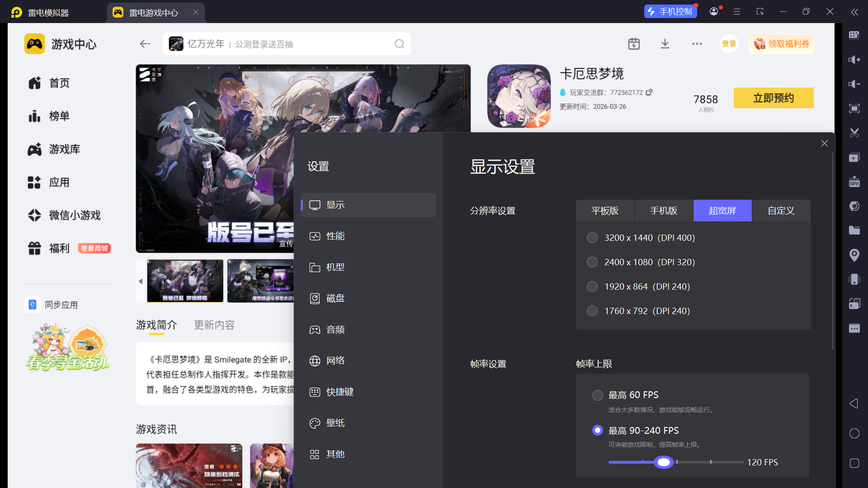Select the 3200 x 1440 resolution option
This screenshot has height=488, width=868.
[x=592, y=237]
